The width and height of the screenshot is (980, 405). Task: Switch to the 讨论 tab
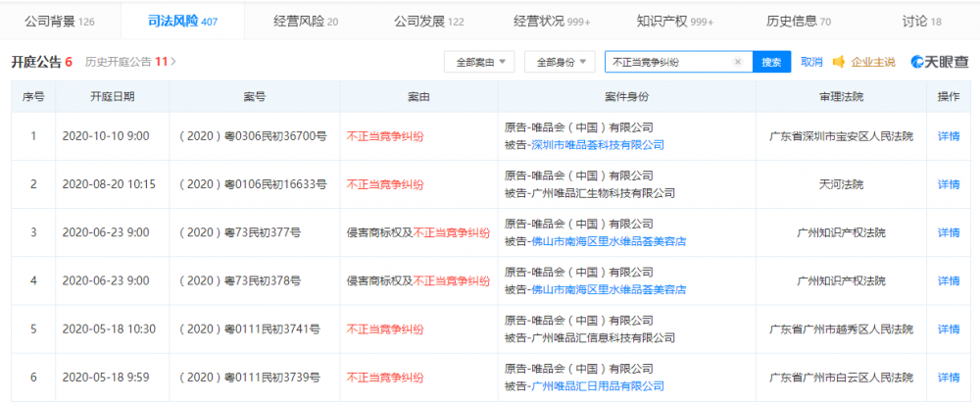[921, 22]
